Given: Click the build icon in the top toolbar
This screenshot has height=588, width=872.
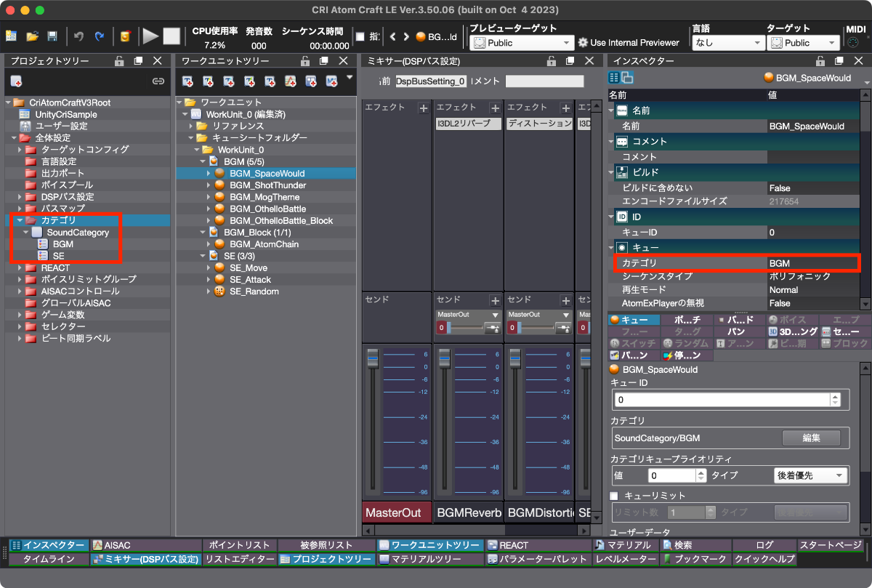Looking at the screenshot, I should click(125, 36).
